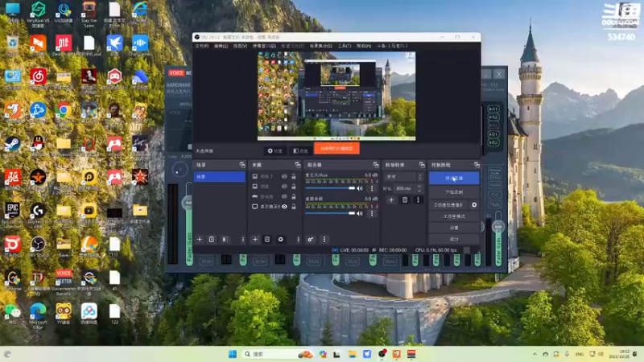The image size is (644, 362).
Task: Click the blue highlighted top button in Controls dock
Action: (454, 178)
